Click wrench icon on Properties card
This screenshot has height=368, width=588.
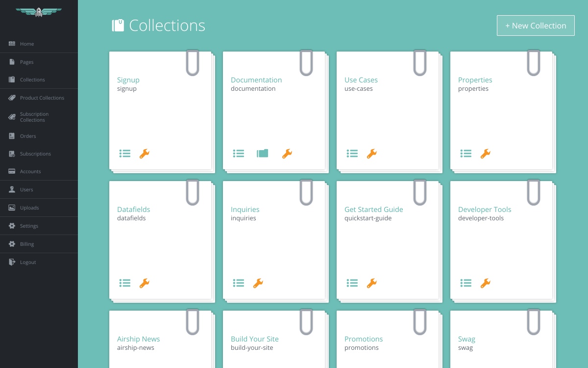coord(486,154)
